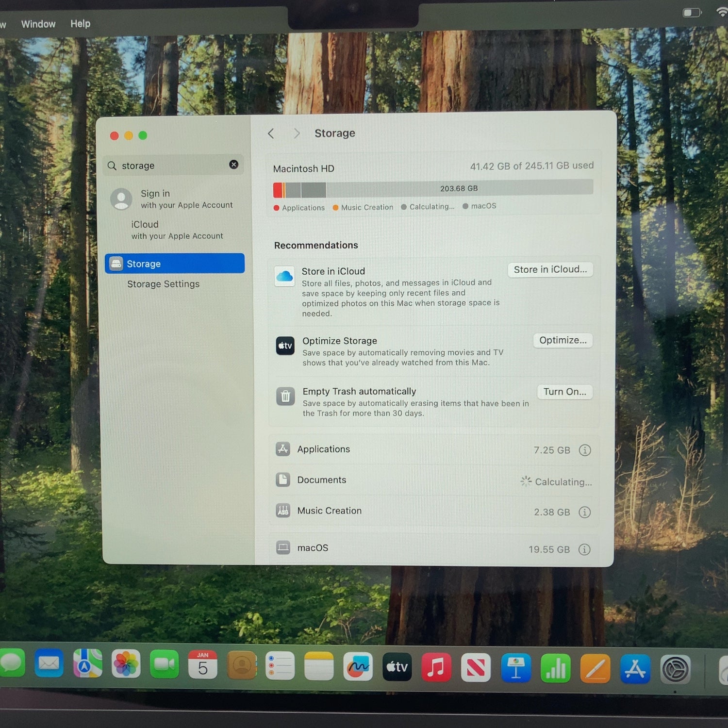This screenshot has height=728, width=728.
Task: Clear the storage search field text
Action: (233, 165)
